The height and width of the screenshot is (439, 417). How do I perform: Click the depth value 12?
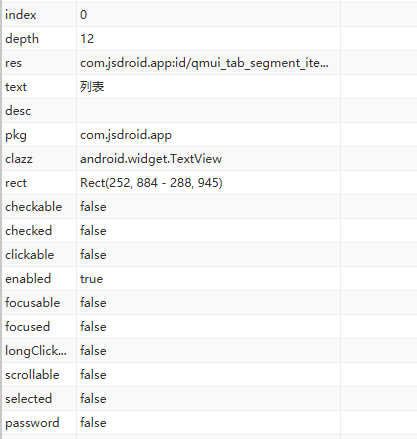point(87,39)
